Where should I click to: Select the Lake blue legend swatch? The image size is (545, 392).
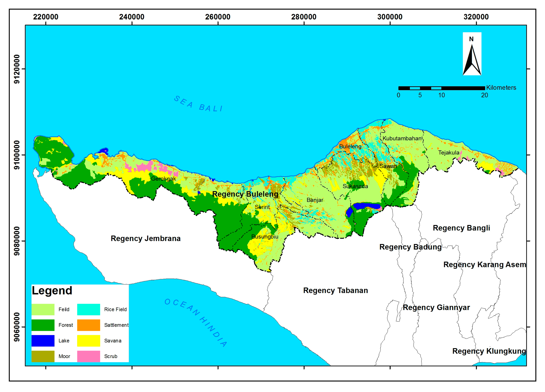point(43,340)
